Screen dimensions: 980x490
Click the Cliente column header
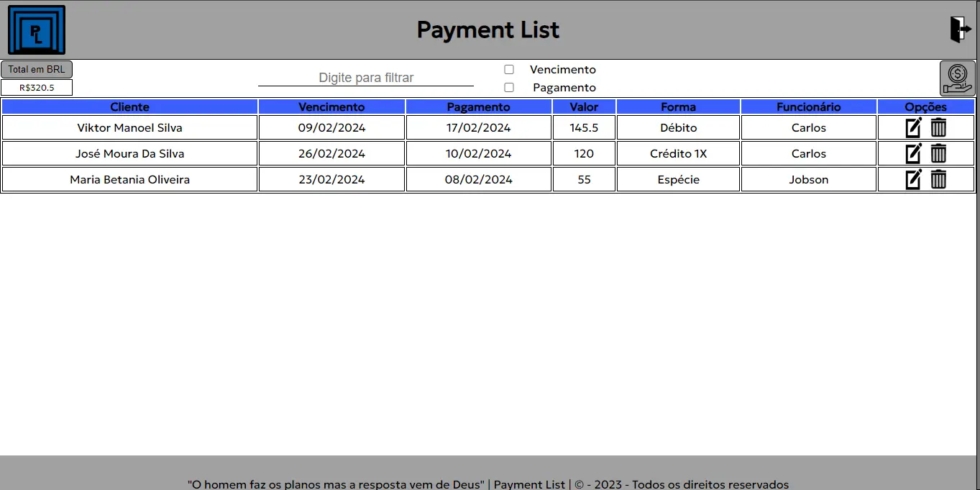[129, 106]
